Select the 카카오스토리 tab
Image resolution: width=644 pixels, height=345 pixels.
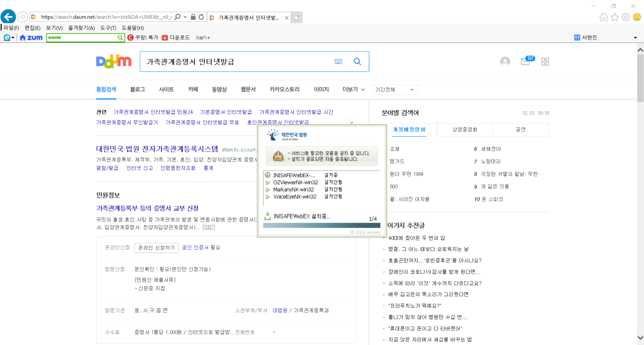[x=284, y=89]
